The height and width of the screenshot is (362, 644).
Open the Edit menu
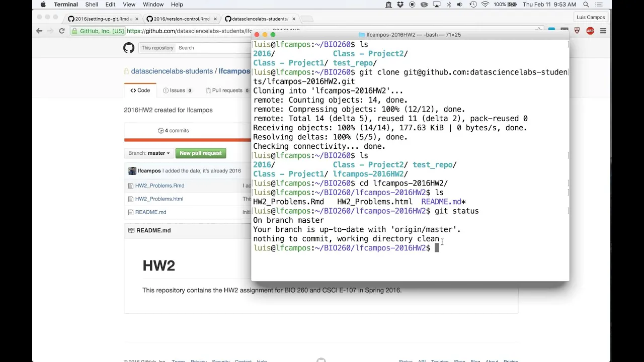110,5
